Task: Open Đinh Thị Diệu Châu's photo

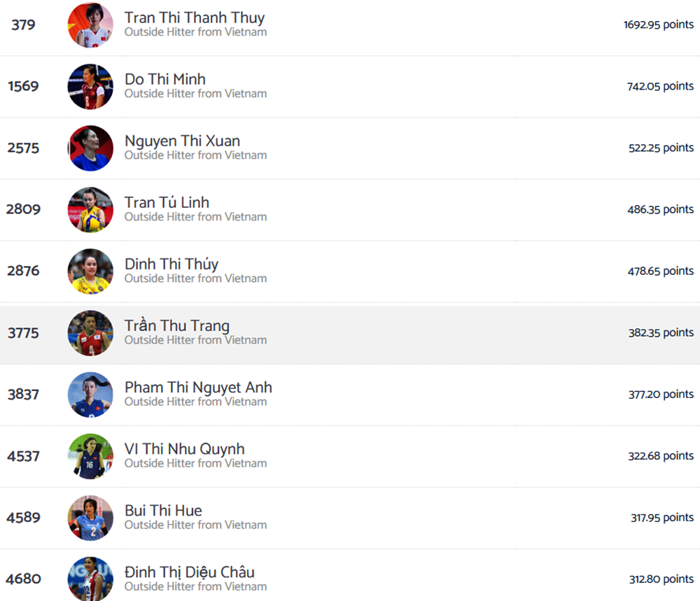Action: point(90,579)
